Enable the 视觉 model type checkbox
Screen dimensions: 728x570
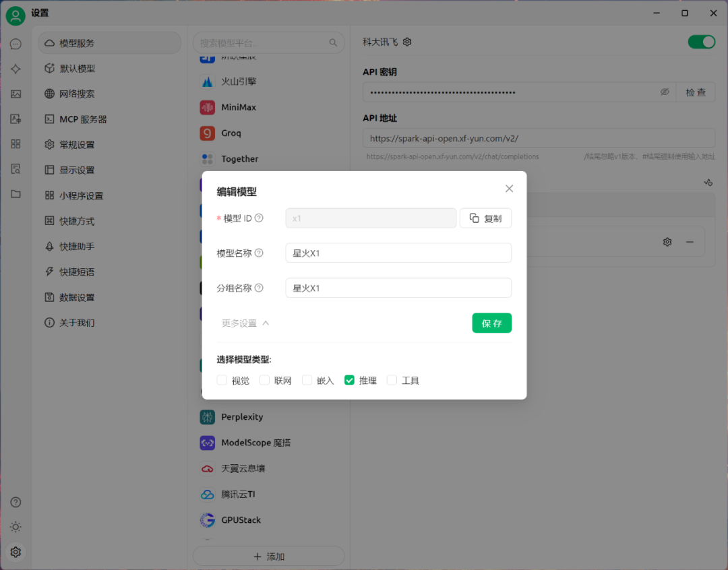click(x=222, y=380)
